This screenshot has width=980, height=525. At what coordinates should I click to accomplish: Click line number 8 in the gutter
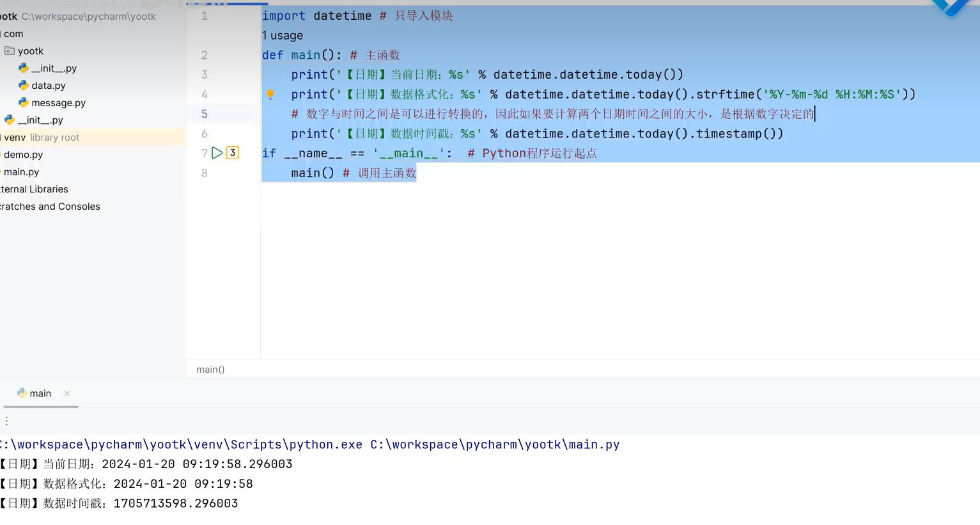pos(205,173)
